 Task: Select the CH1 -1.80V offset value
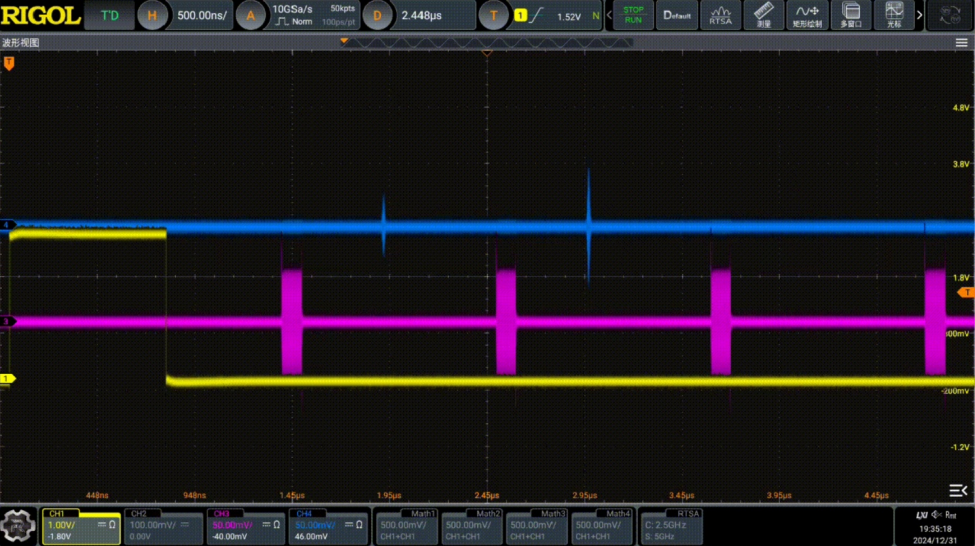59,536
